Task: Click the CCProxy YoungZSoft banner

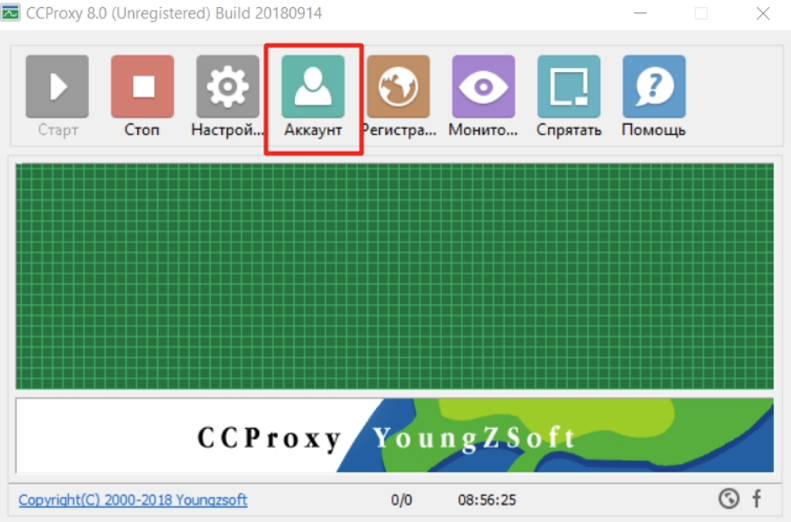Action: click(394, 435)
